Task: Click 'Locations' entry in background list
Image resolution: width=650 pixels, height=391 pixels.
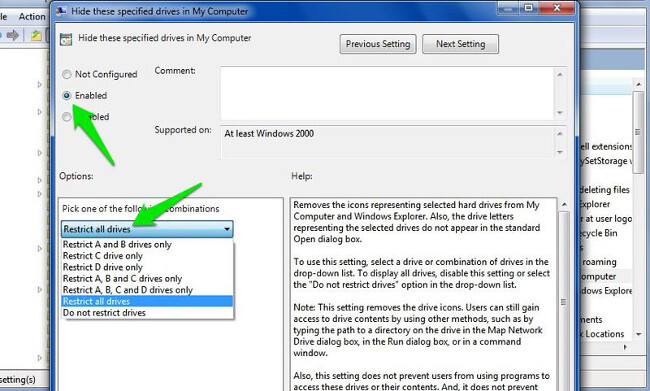Action: point(605,334)
